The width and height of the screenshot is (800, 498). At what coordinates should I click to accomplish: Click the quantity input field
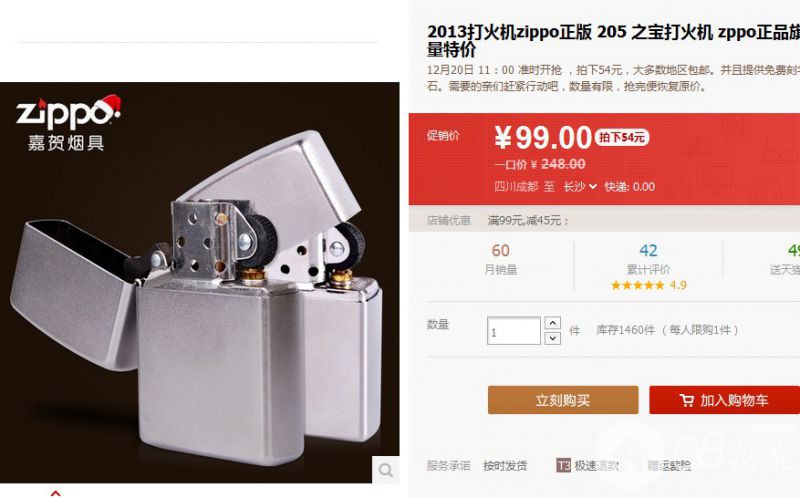point(514,331)
